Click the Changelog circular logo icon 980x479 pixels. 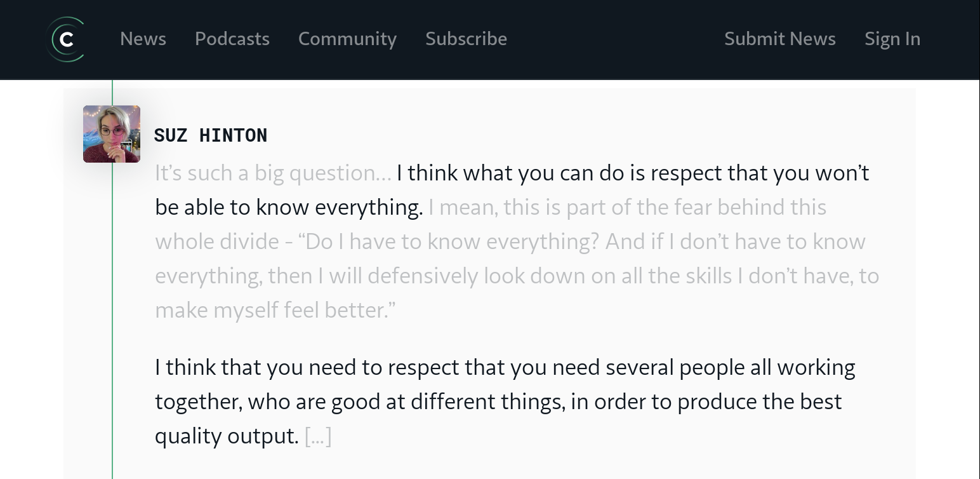pos(65,39)
